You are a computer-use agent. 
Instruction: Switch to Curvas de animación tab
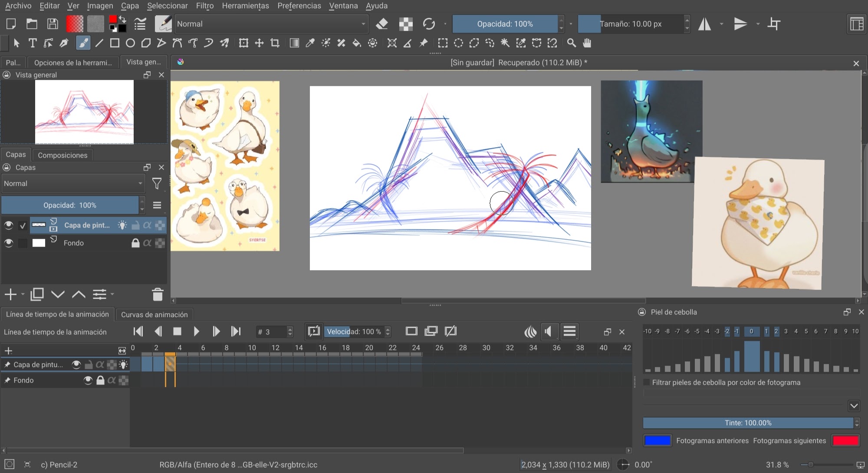coord(154,314)
